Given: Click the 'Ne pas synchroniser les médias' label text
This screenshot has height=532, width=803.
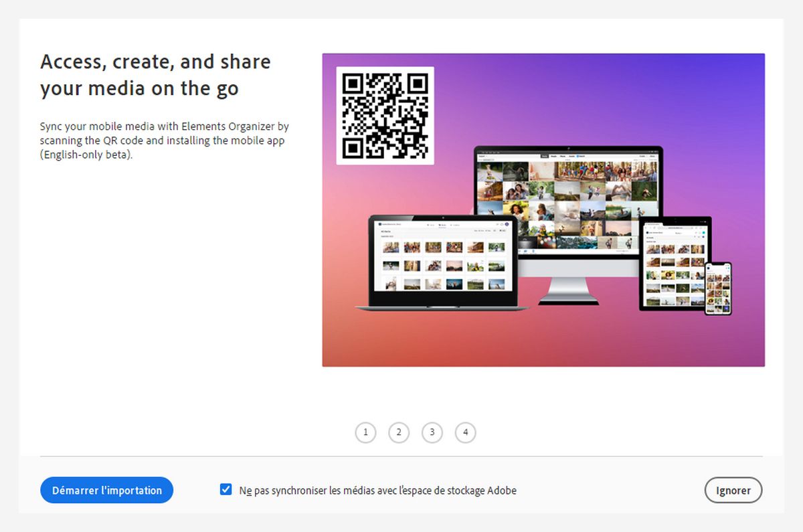Looking at the screenshot, I should (378, 491).
